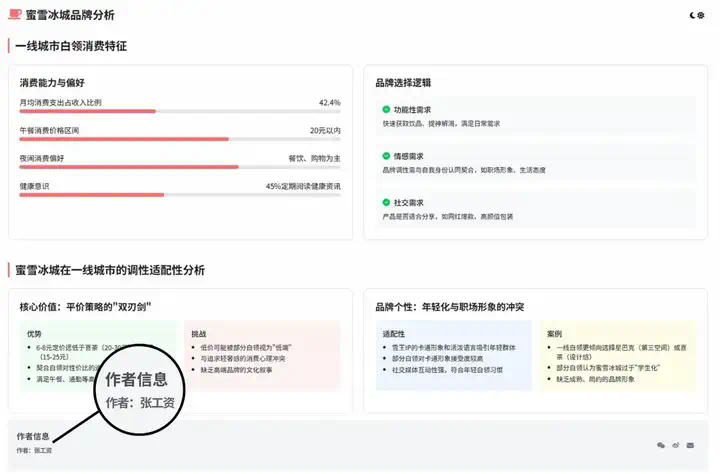This screenshot has width=720, height=474.
Task: Click the 功能性需求 item title
Action: pos(412,110)
